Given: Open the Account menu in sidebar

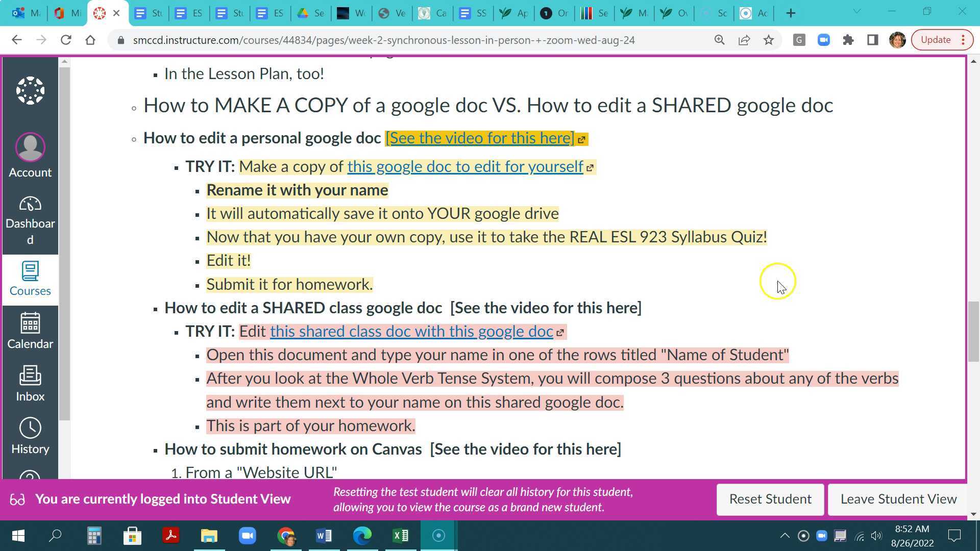Looking at the screenshot, I should (x=30, y=156).
